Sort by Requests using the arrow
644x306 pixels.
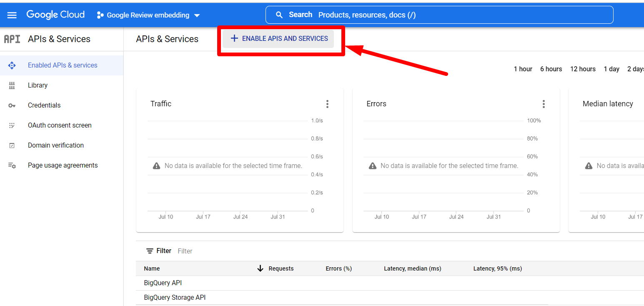(x=260, y=268)
